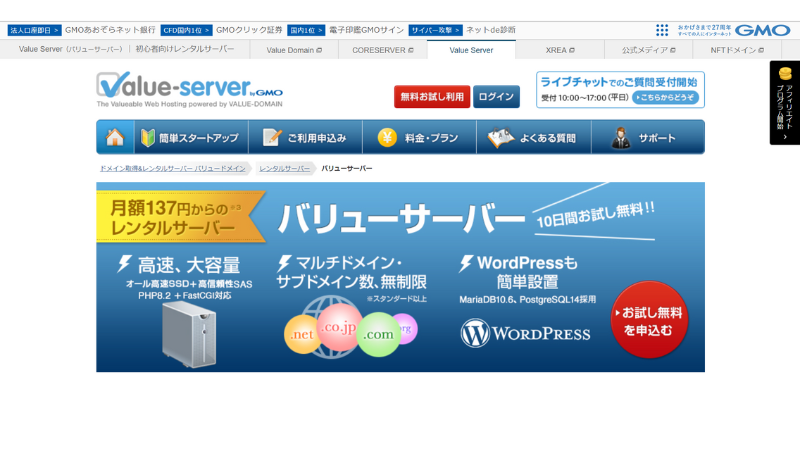
Task: Open ドメイン取得&レンタルサーバー breadcrumb link
Action: (x=172, y=168)
